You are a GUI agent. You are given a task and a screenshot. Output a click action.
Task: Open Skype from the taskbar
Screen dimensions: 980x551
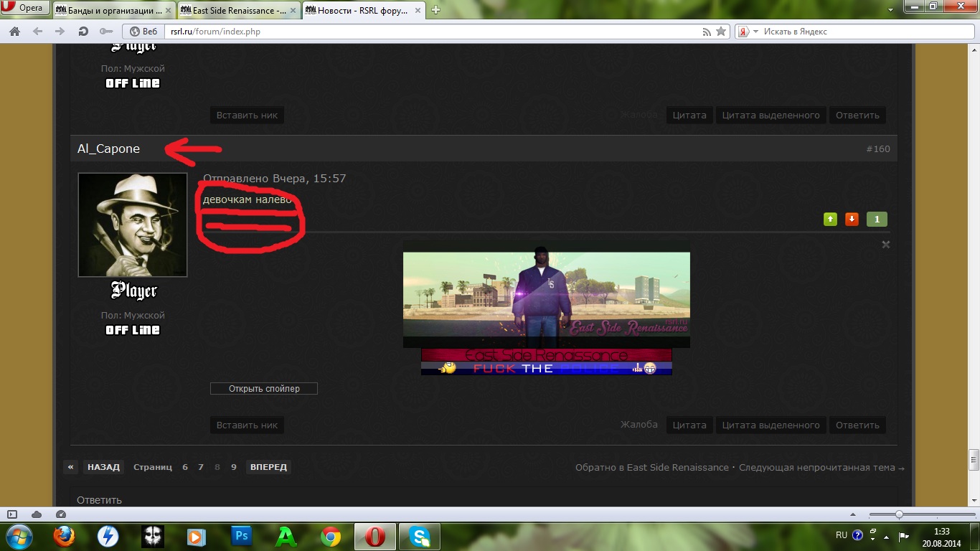point(420,537)
